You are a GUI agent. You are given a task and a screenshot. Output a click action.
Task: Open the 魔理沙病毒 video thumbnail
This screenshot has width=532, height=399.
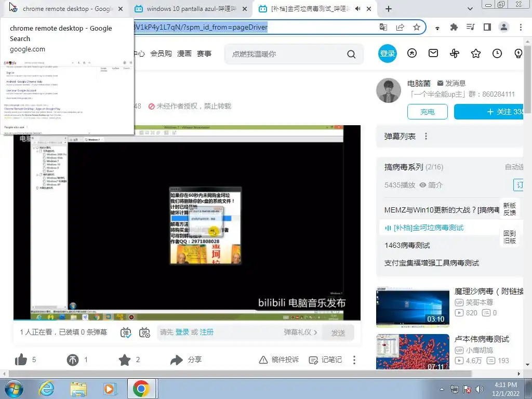coord(413,307)
